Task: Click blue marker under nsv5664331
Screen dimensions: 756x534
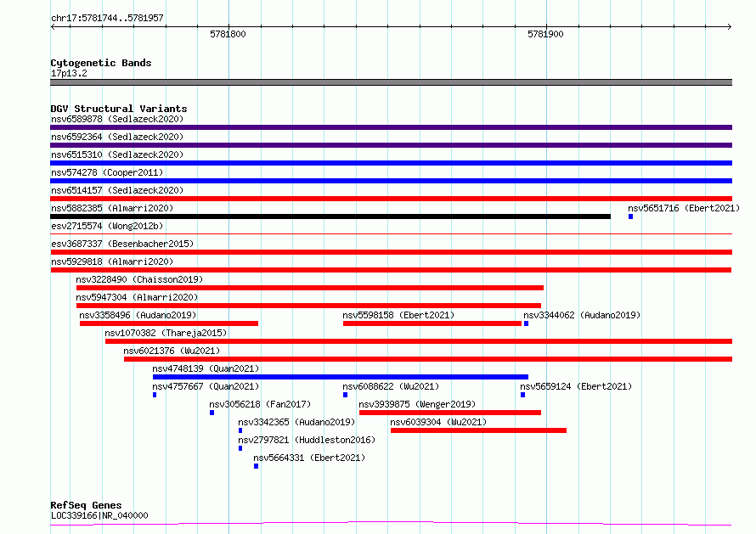Action: pos(256,467)
